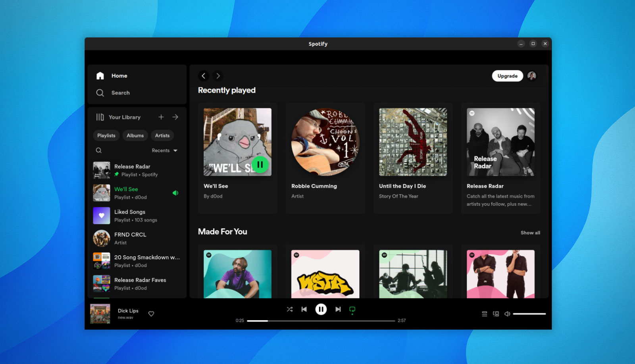Open the WSTR graffiti mix thumbnail
The width and height of the screenshot is (635, 364).
click(325, 274)
